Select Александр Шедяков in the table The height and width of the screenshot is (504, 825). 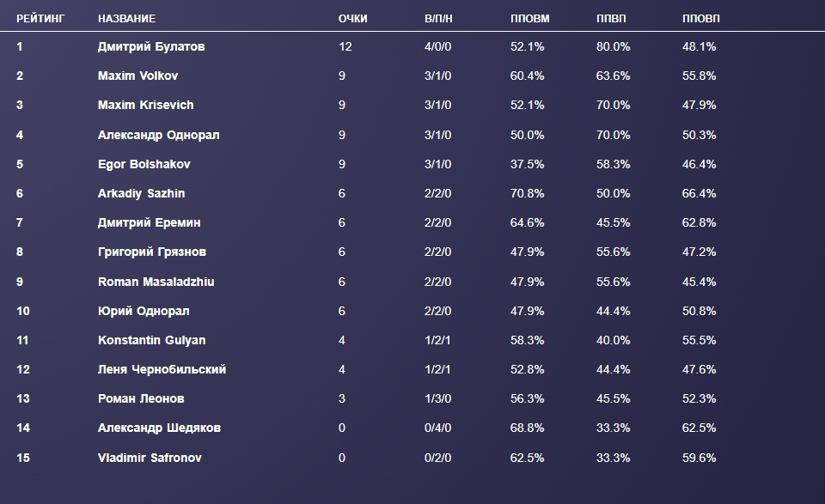160,428
